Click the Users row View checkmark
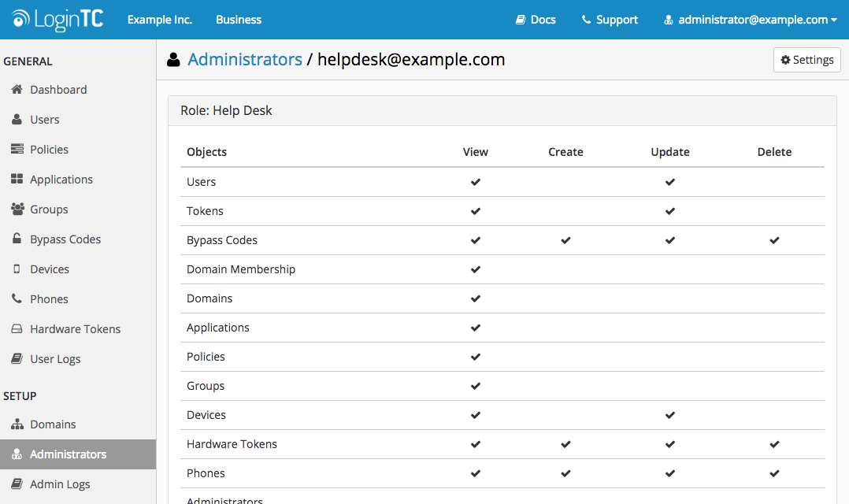The image size is (849, 504). point(476,182)
